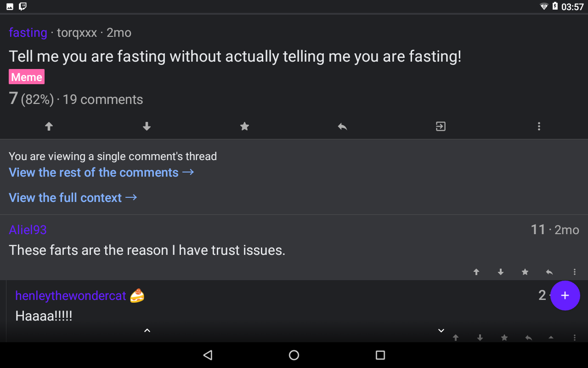Upvote Aliel93's comment
This screenshot has height=368, width=588.
(476, 272)
